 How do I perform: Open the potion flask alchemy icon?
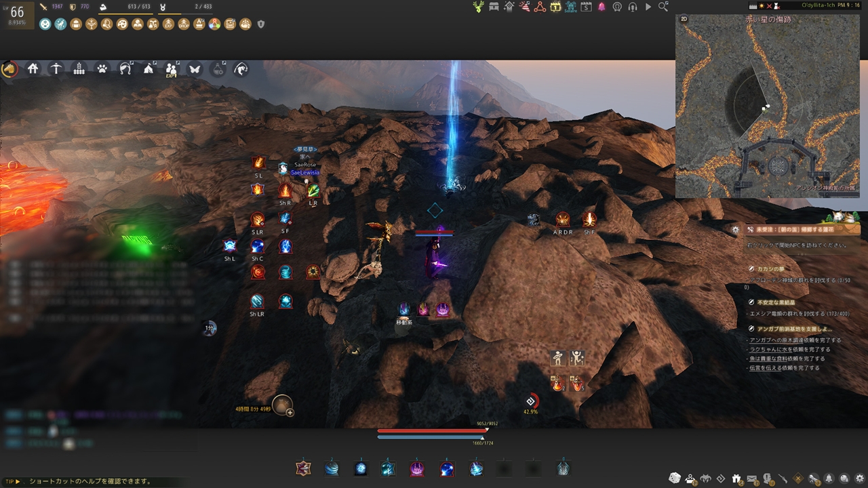218,68
